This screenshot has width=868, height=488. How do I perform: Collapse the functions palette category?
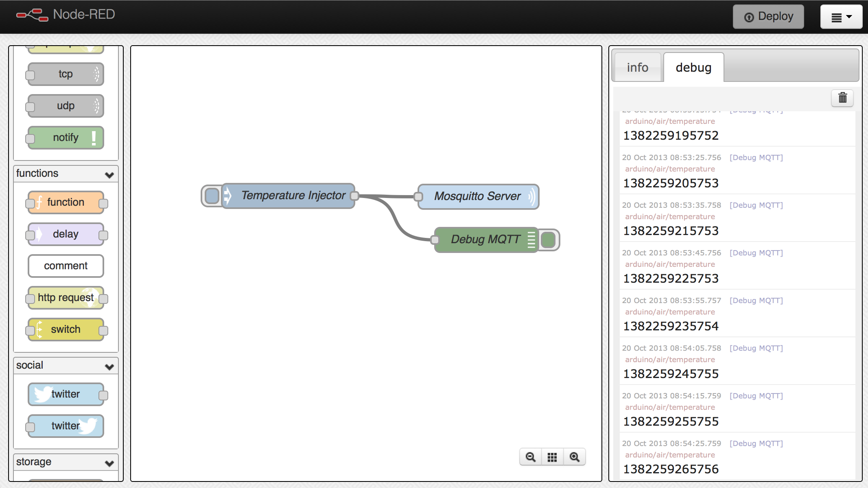[109, 175]
